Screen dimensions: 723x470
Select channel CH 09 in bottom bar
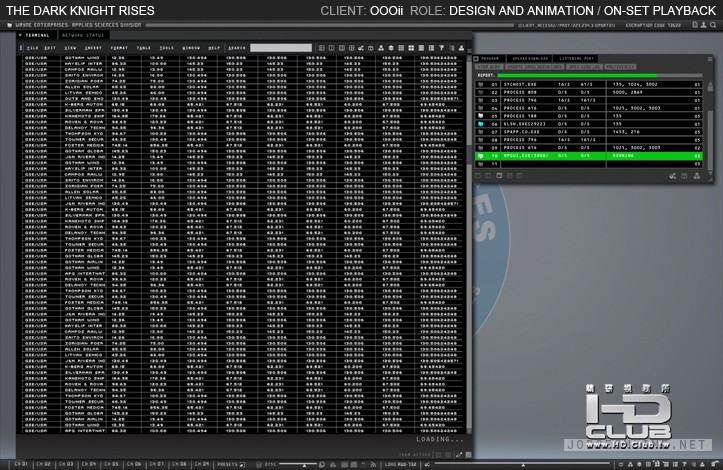point(201,464)
